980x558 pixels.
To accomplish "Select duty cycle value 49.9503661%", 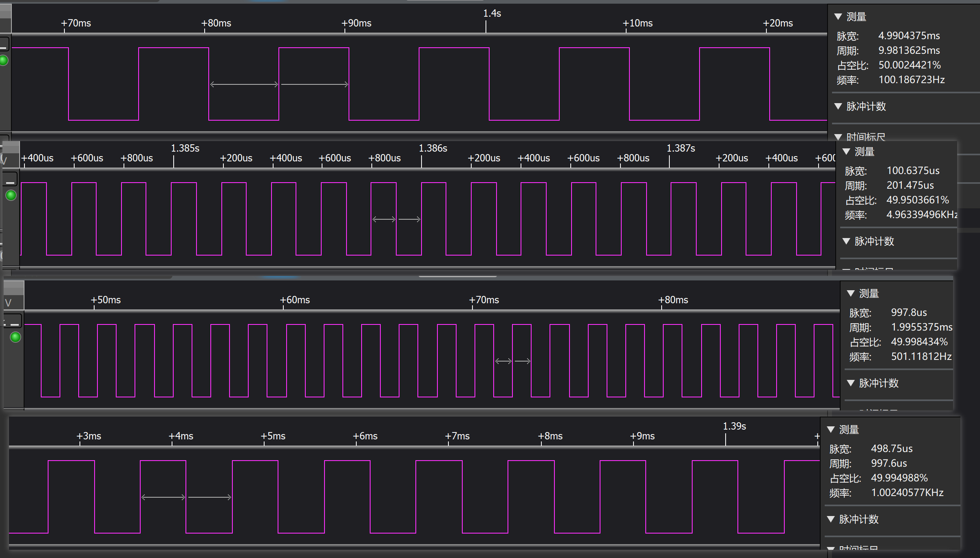I will pos(918,200).
